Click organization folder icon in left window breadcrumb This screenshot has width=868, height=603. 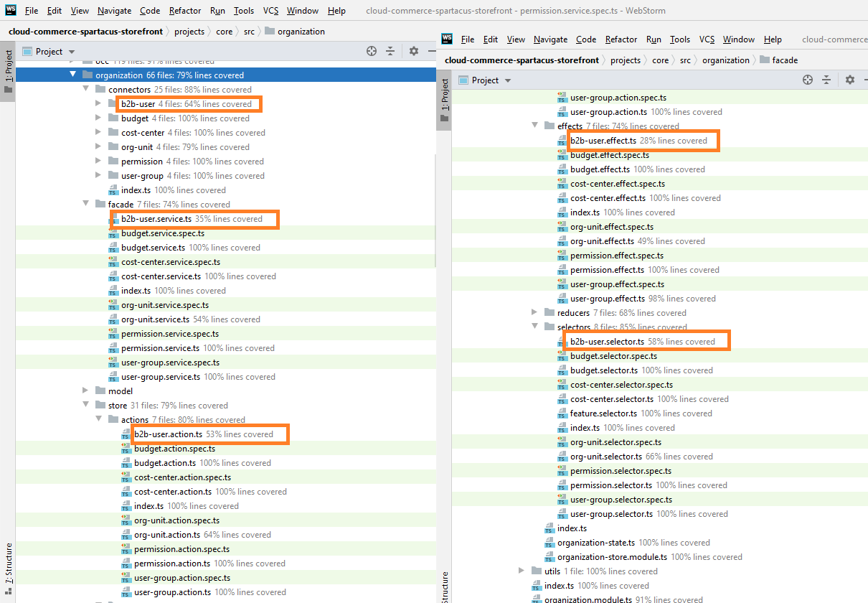point(269,32)
